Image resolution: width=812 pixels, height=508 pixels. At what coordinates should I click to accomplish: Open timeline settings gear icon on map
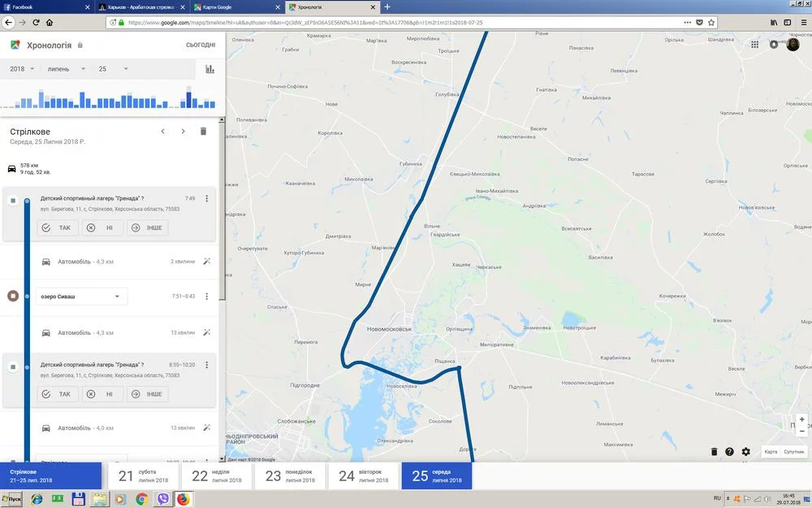click(745, 451)
